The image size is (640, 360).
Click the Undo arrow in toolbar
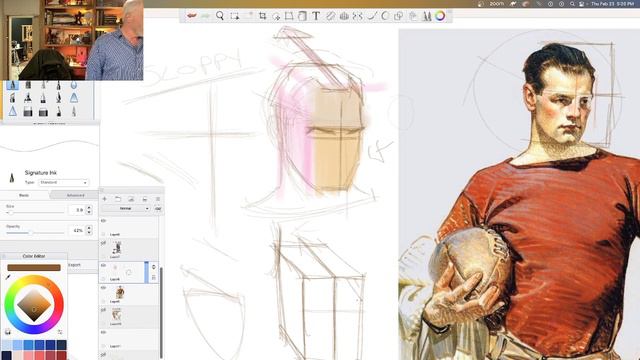tap(191, 16)
